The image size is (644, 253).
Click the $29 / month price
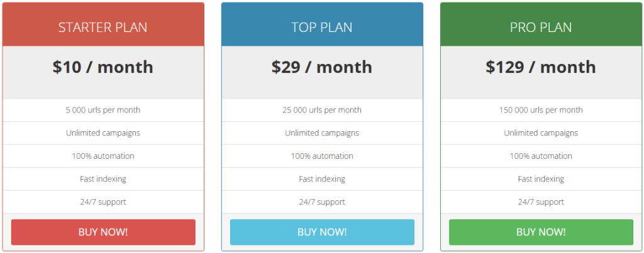click(x=322, y=67)
